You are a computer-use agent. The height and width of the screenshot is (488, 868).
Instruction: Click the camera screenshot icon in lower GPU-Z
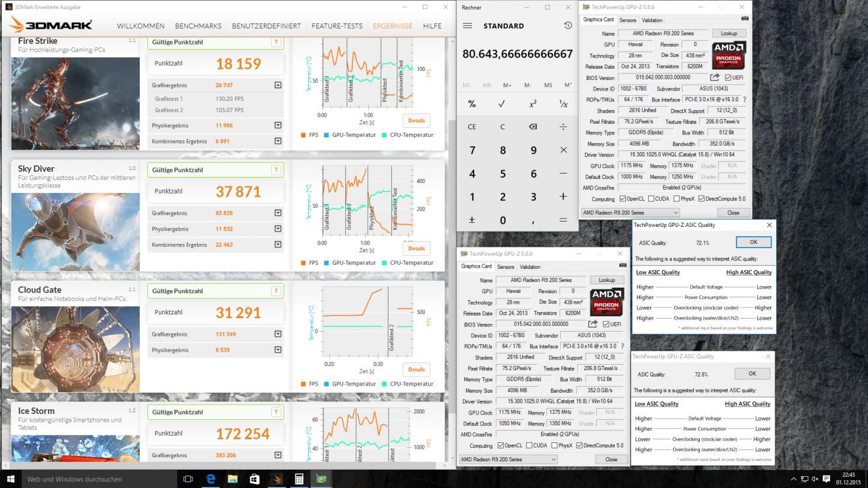[x=622, y=265]
